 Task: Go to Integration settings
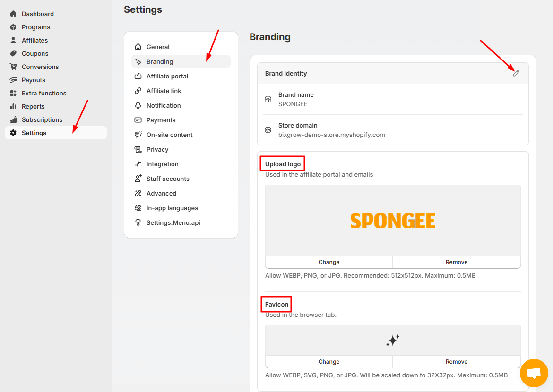[x=162, y=164]
